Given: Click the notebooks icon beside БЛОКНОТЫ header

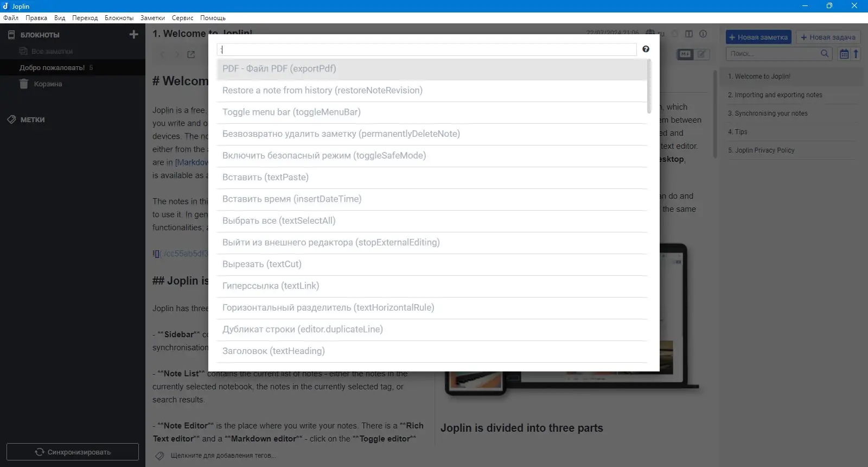Looking at the screenshot, I should pos(11,35).
